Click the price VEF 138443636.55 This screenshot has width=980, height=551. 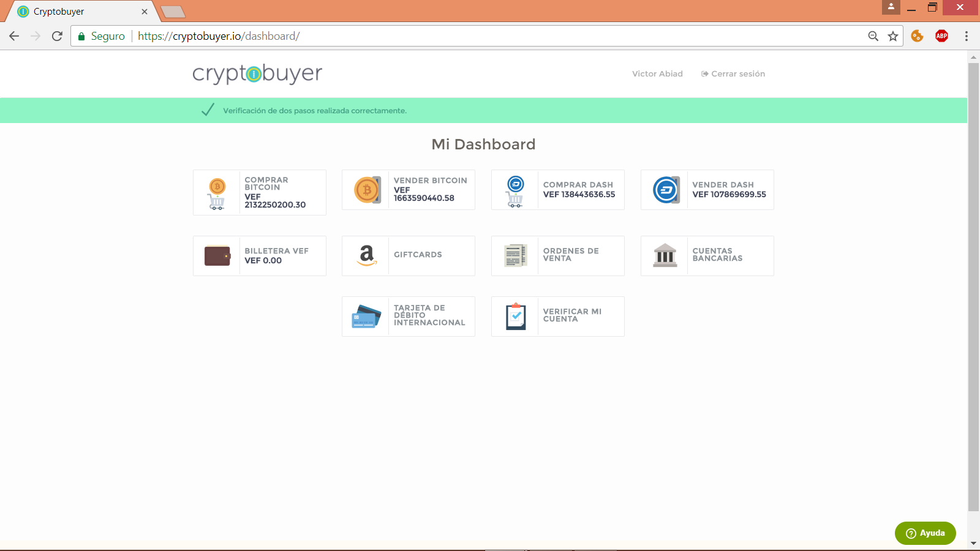coord(579,195)
